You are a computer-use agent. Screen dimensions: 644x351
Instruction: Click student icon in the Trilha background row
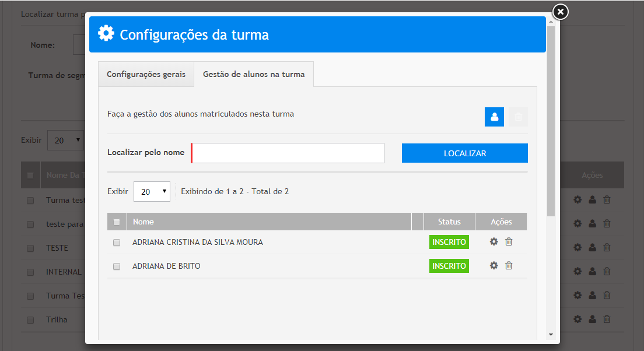coord(592,319)
